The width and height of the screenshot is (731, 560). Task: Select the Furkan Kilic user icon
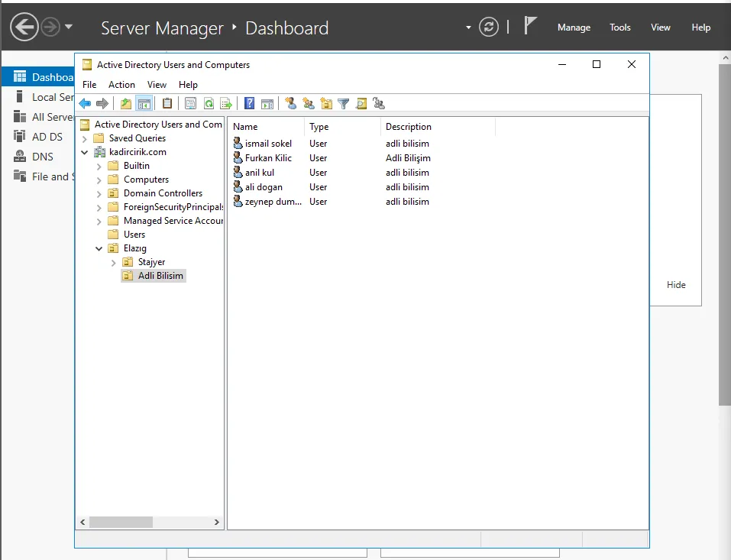click(238, 157)
